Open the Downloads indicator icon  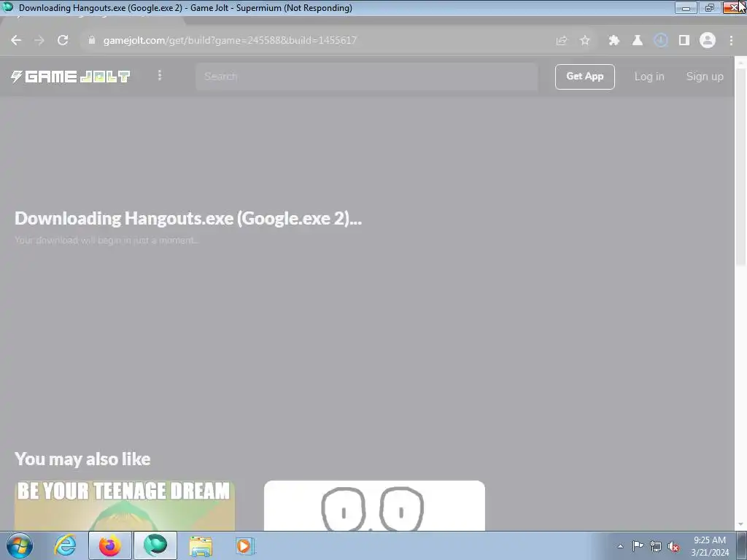661,41
